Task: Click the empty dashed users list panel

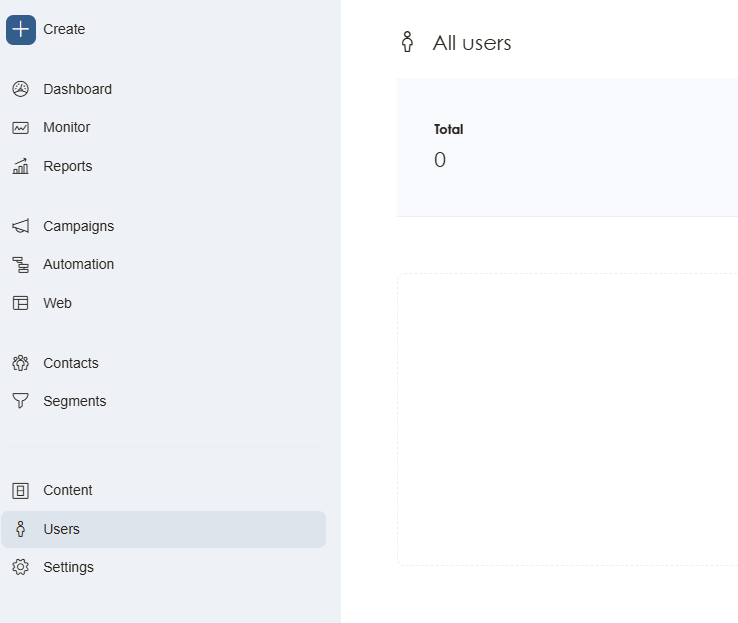Action: (567, 419)
